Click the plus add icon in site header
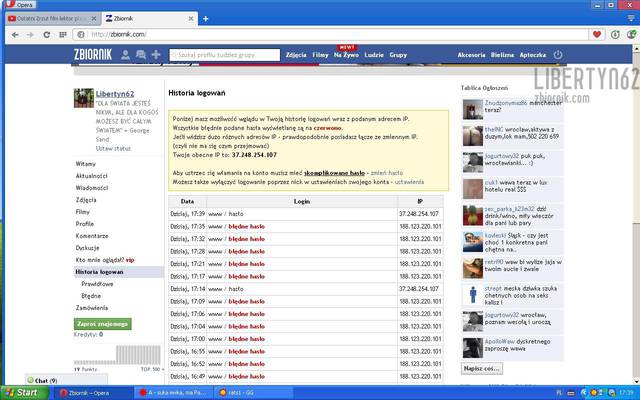This screenshot has width=640, height=400. pos(156,55)
